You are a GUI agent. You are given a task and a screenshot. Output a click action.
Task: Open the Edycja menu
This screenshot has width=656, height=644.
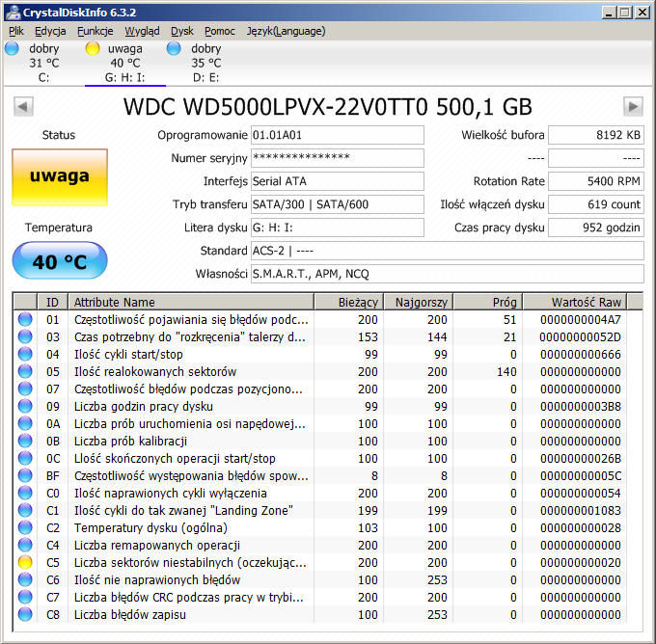(x=50, y=31)
